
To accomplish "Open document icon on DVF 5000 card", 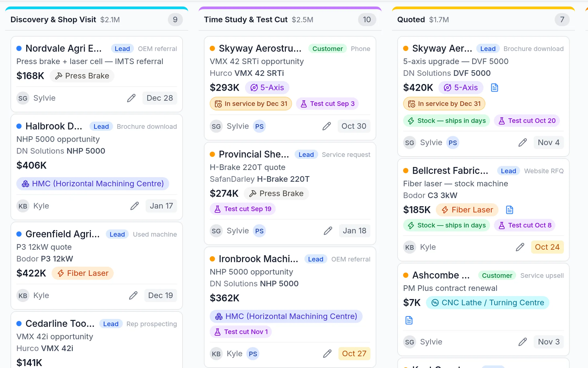I will (x=494, y=88).
